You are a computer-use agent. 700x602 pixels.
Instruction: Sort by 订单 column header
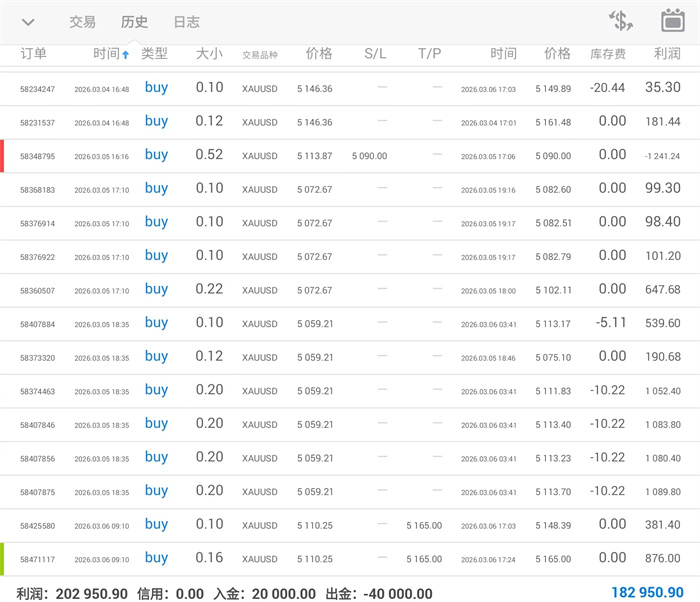(33, 54)
